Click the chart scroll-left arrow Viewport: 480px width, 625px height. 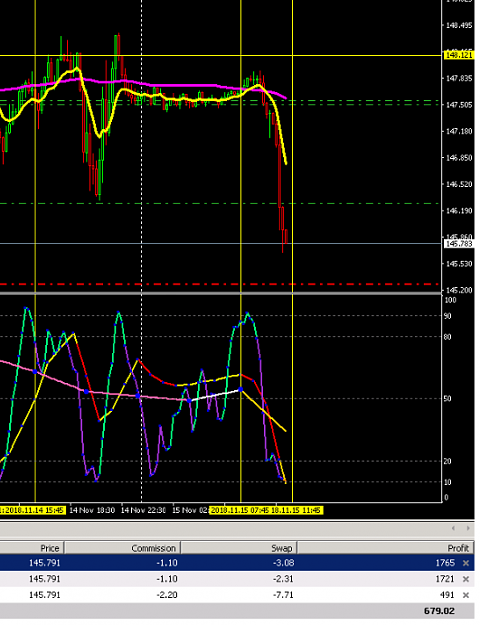point(453,529)
